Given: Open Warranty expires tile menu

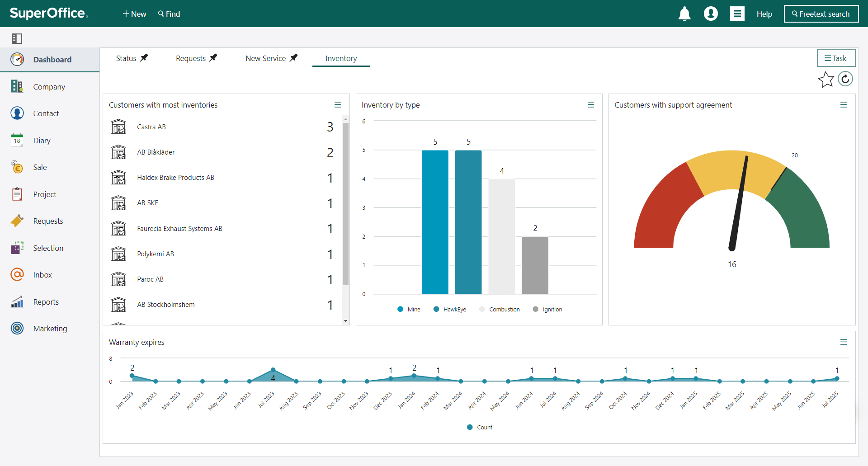Looking at the screenshot, I should (843, 342).
